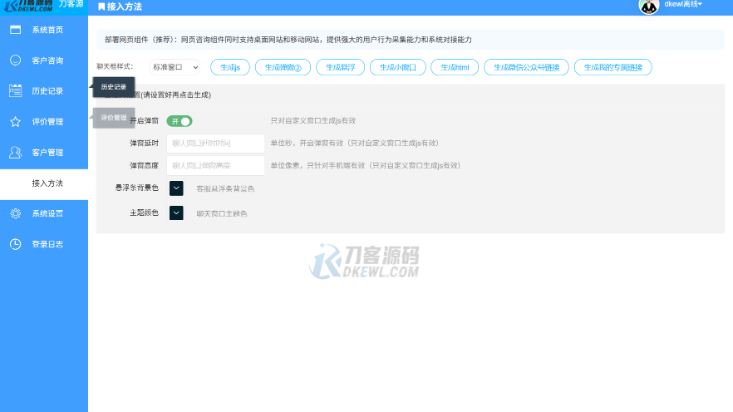Click the 评价管理 star icon
The height and width of the screenshot is (412, 733).
(x=15, y=122)
